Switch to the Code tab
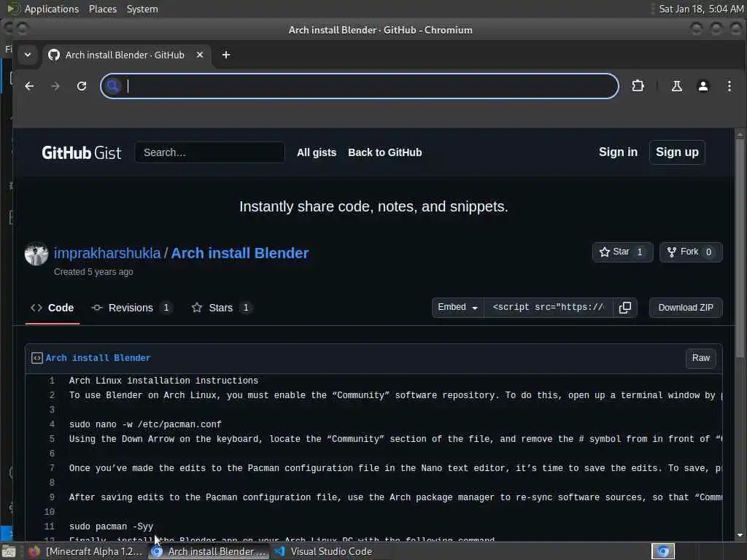The width and height of the screenshot is (747, 560). pos(53,308)
